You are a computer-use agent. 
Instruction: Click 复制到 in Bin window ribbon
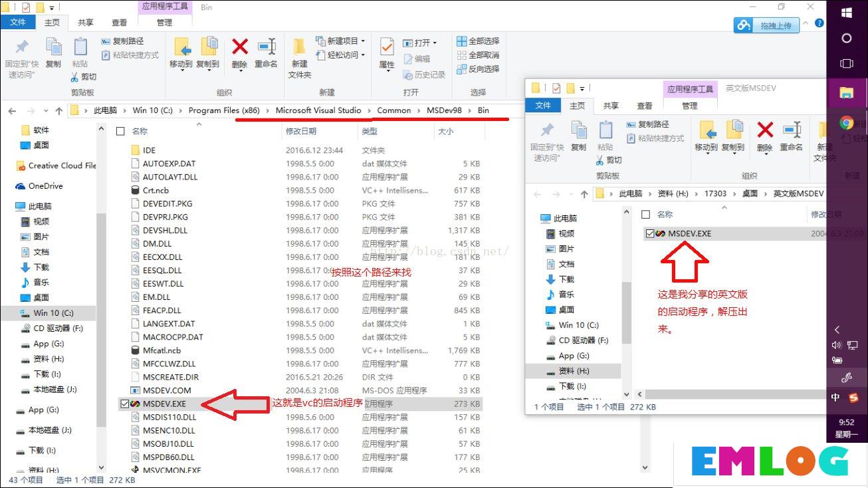[208, 53]
